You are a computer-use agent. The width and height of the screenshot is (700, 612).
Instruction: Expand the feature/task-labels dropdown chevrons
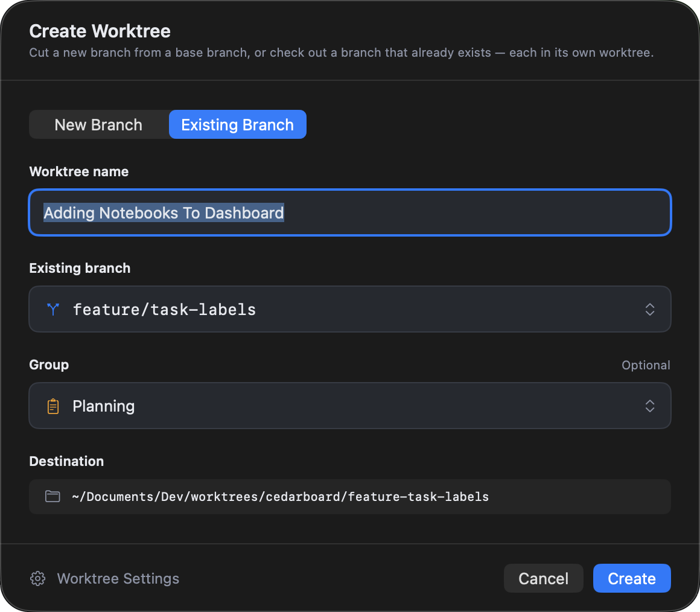649,310
